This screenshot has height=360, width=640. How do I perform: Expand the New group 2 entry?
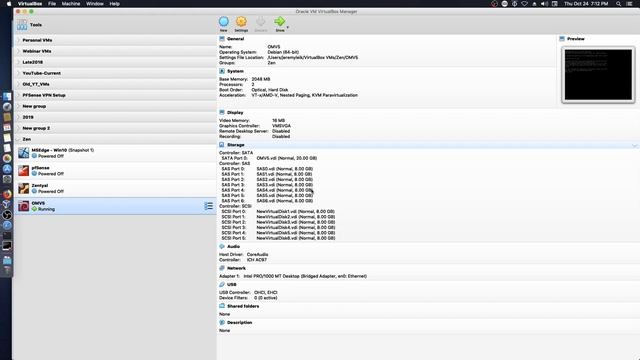point(18,129)
